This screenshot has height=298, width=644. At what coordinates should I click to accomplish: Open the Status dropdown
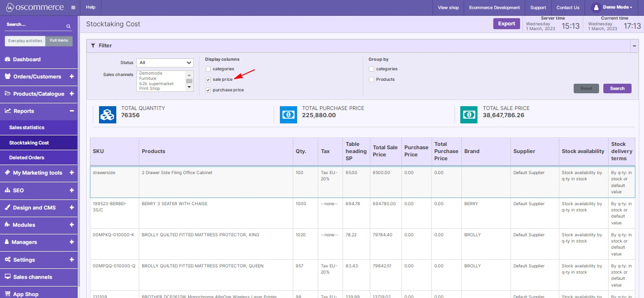tap(165, 63)
